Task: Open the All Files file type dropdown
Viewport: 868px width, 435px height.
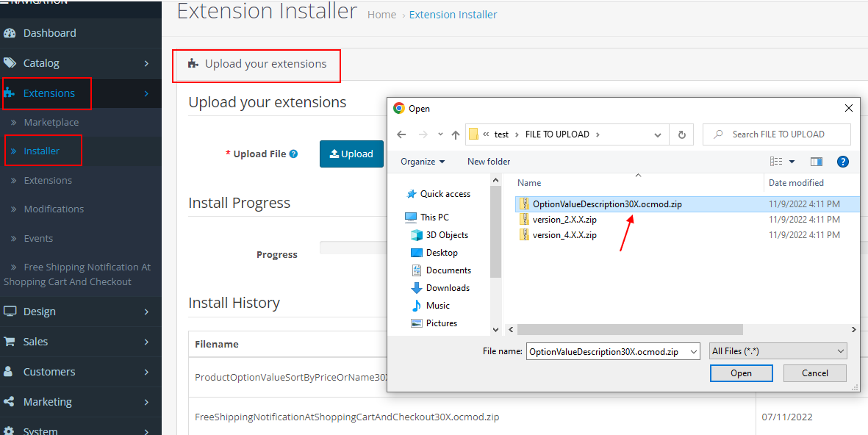Action: (778, 350)
